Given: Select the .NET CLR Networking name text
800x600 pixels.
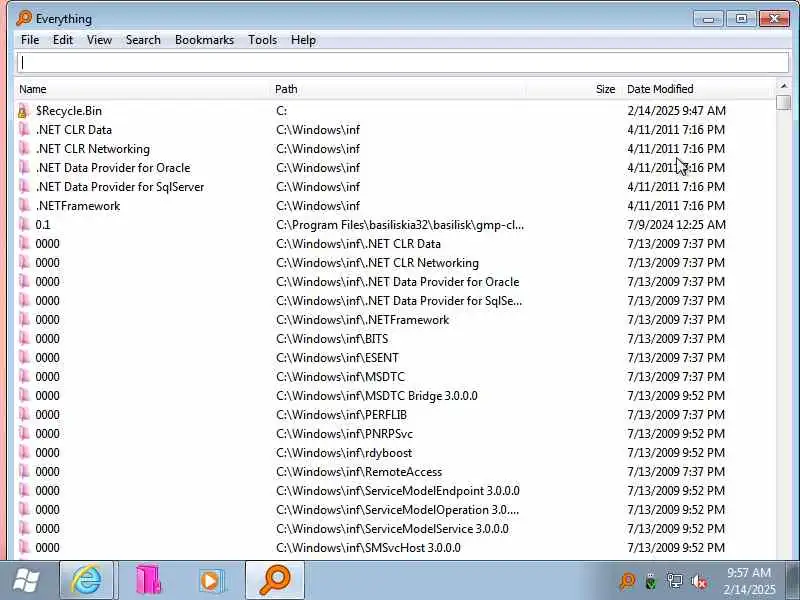Looking at the screenshot, I should (93, 148).
